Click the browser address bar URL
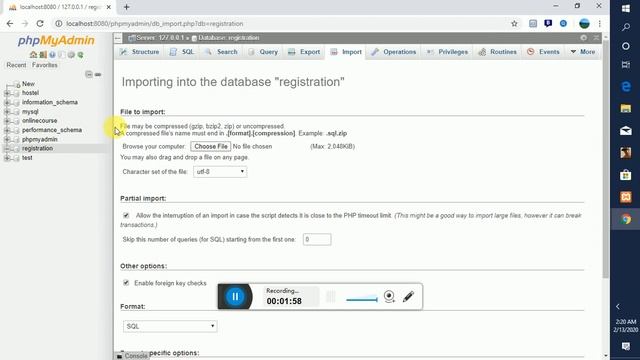Viewport: 640px width, 360px height. [x=155, y=24]
